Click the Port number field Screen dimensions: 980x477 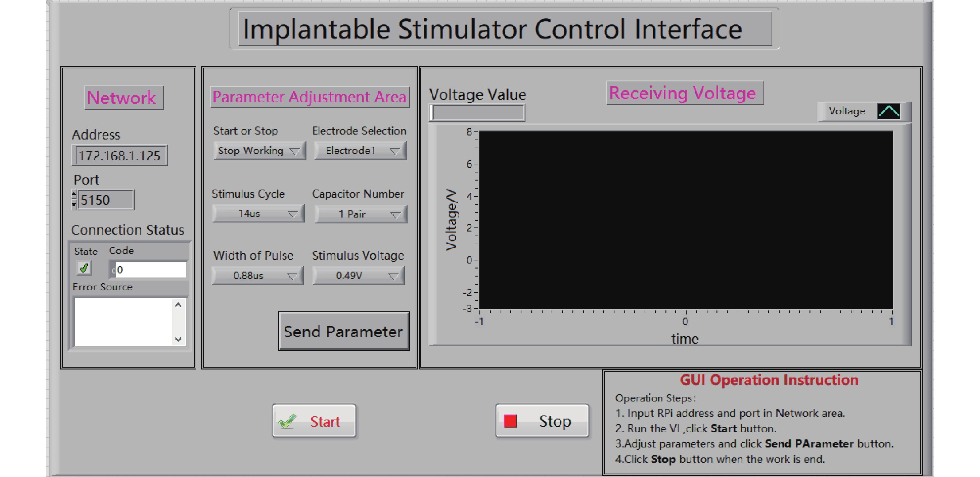105,200
